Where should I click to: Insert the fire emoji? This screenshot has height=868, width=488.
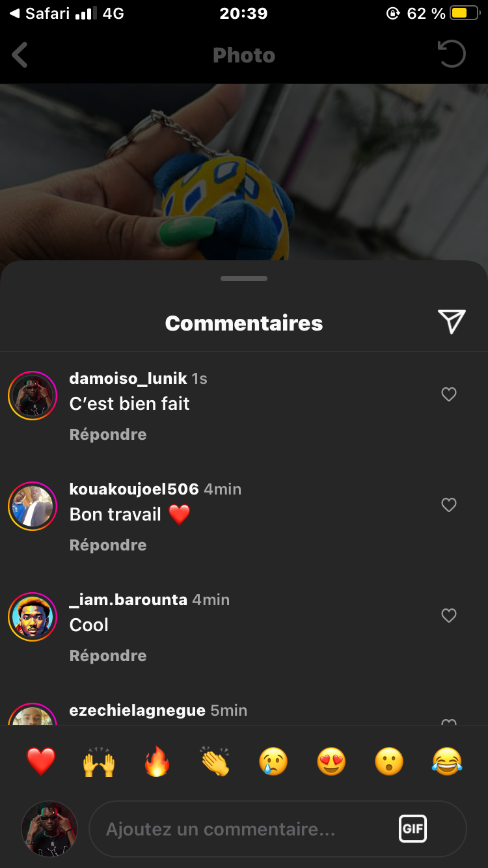pos(157,761)
